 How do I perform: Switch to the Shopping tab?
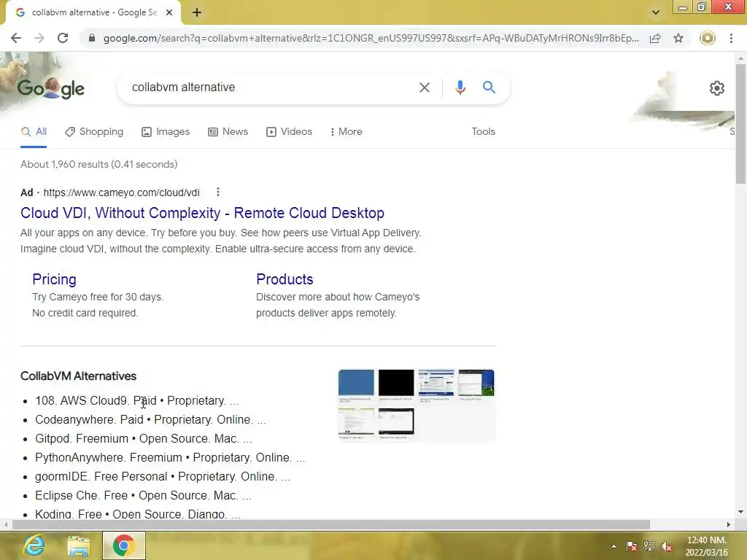94,132
